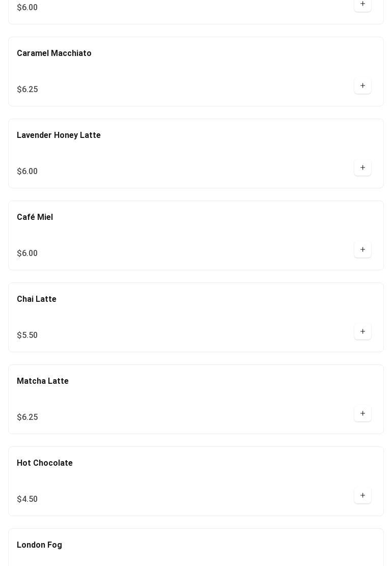
Task: Tap the plus icon for Café Miel
Action: click(362, 249)
